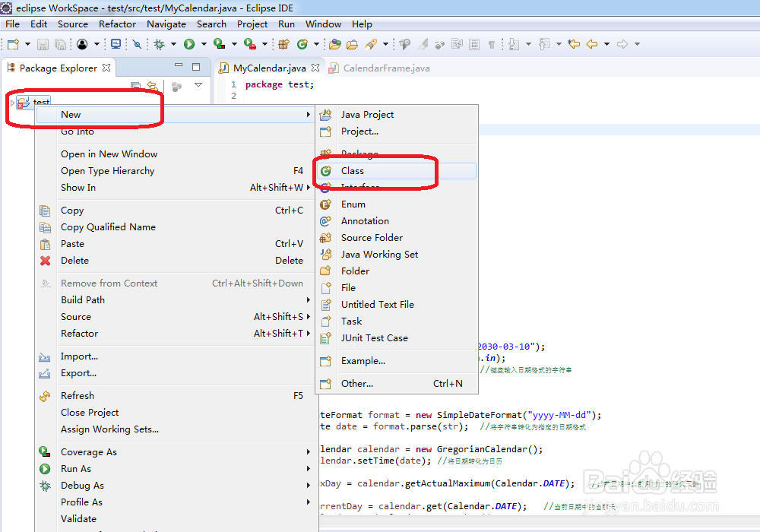Viewport: 760px width, 532px height.
Task: Click the Forward navigation arrow icon
Action: tap(622, 44)
